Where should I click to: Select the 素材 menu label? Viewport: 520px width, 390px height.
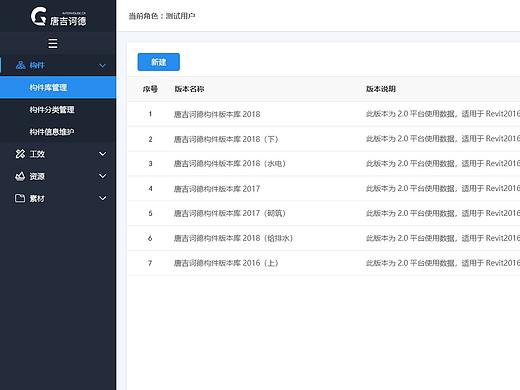pos(37,198)
